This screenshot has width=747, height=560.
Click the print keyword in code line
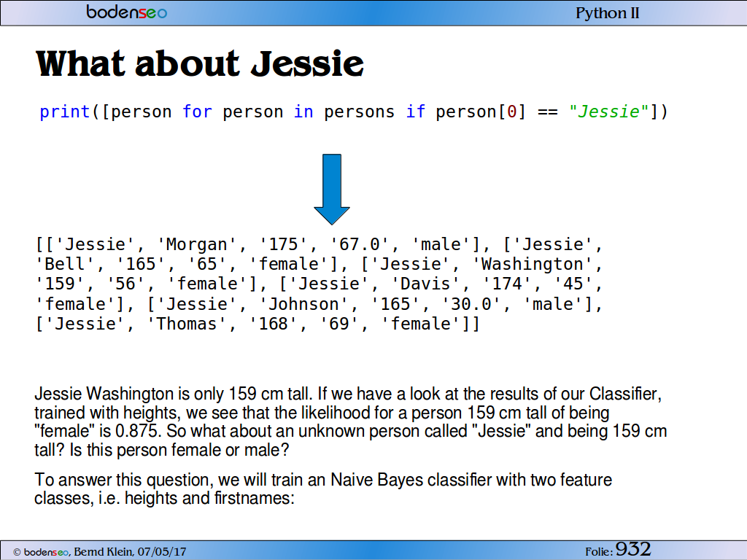64,112
